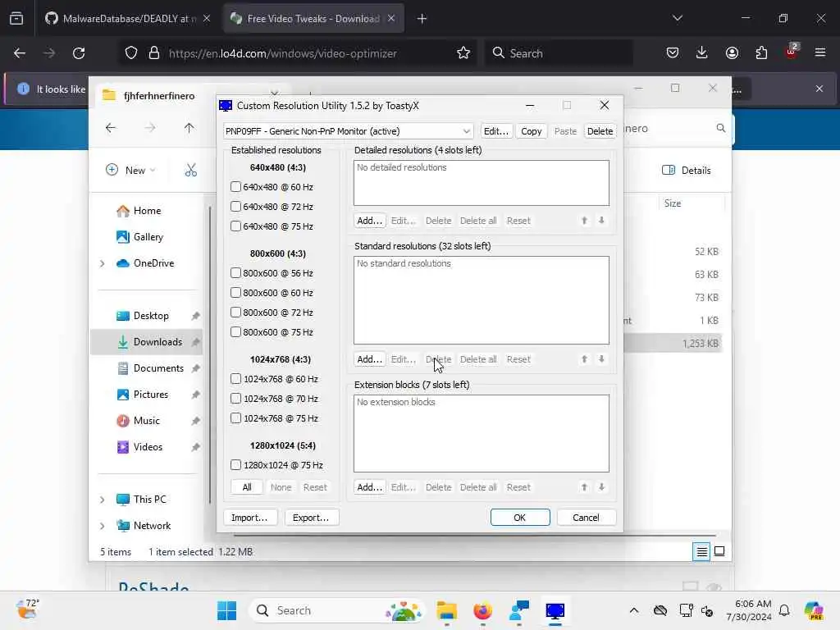This screenshot has width=840, height=630.
Task: Click Edit button next to monitor dropdown
Action: tap(495, 131)
